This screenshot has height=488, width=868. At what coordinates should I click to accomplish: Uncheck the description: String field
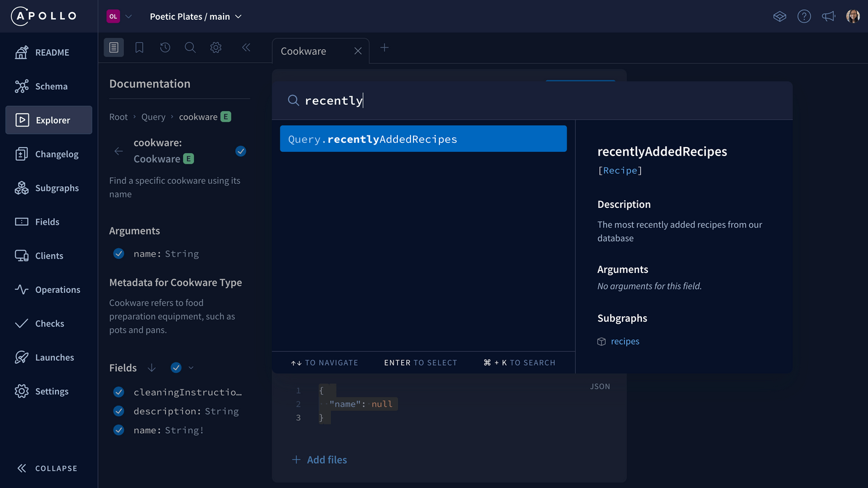pos(119,411)
